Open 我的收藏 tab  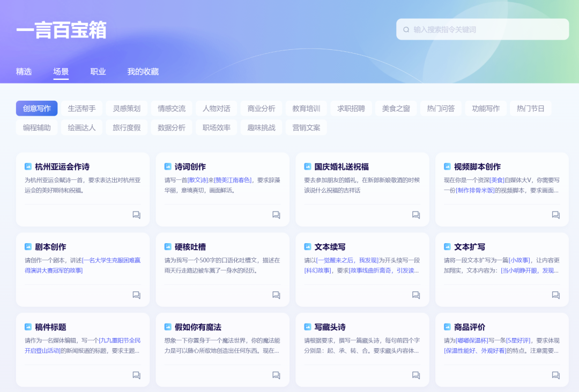click(x=143, y=72)
